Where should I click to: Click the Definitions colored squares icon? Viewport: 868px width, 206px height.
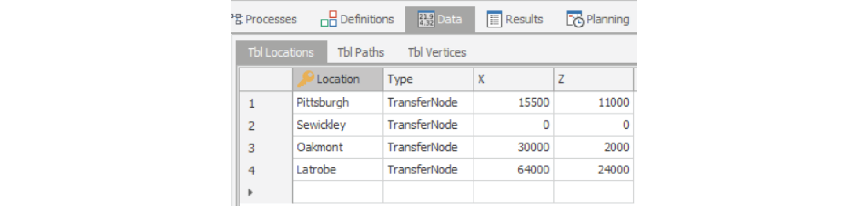point(329,19)
